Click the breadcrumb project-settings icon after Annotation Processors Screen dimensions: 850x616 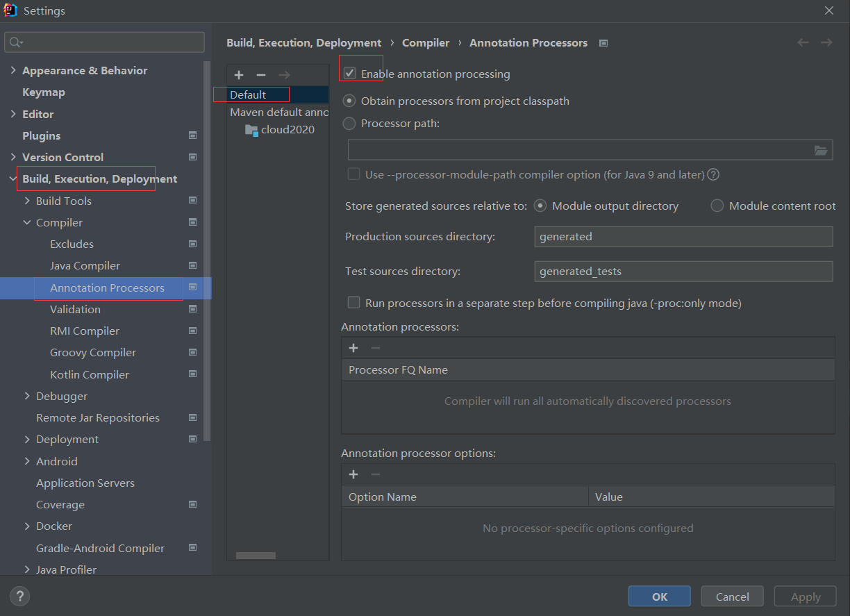pyautogui.click(x=603, y=43)
